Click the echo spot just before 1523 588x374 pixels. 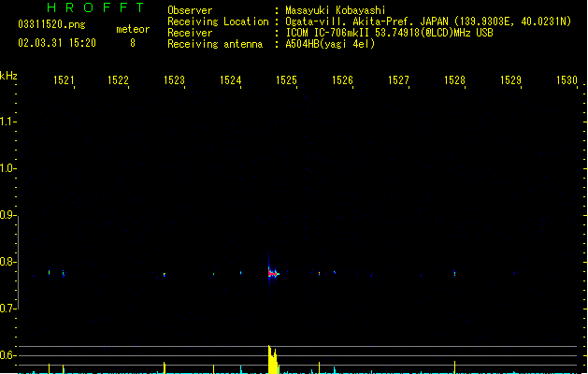click(x=165, y=275)
